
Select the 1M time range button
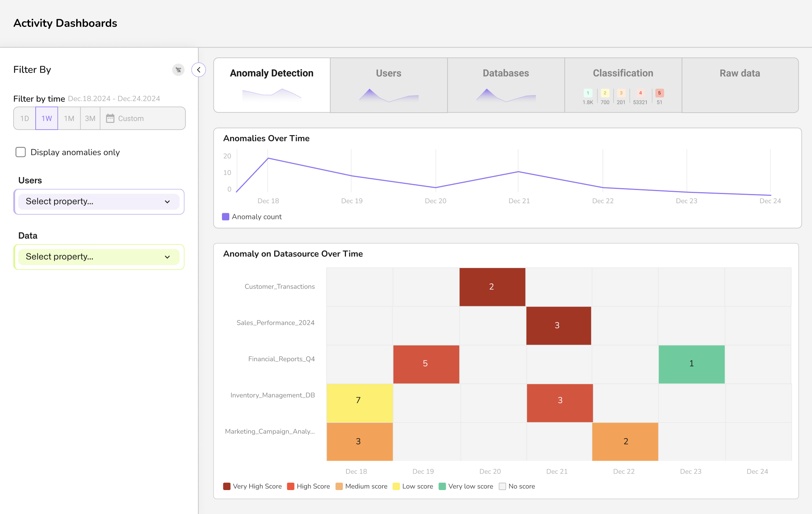coord(69,119)
